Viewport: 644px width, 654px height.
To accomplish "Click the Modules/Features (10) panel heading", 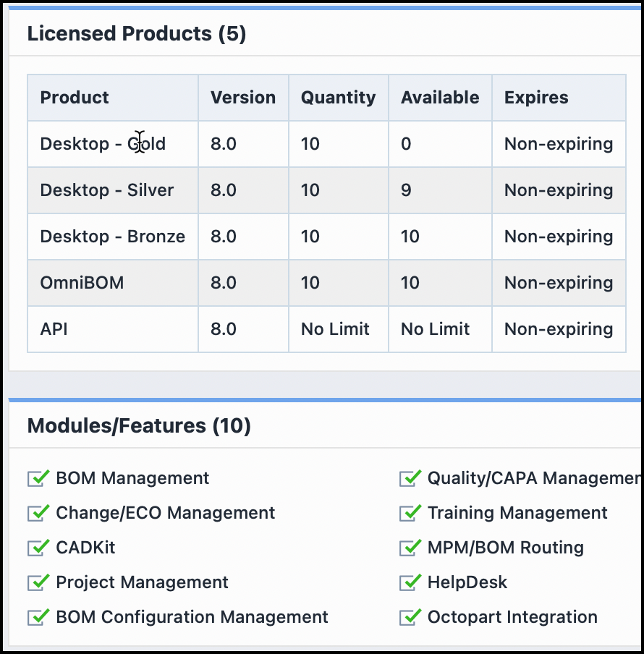I will click(139, 426).
